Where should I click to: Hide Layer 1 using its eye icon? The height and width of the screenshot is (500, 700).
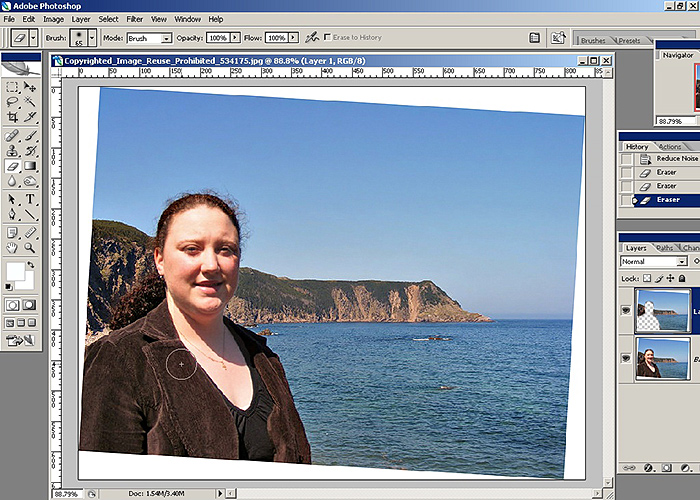pos(626,310)
